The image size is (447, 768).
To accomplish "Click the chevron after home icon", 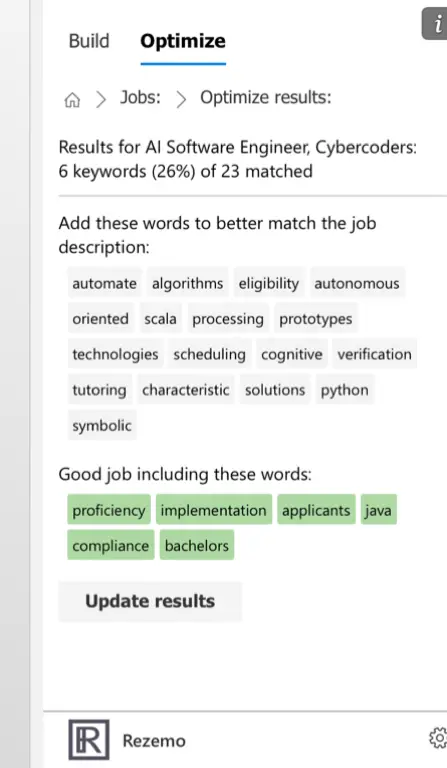I will click(101, 99).
